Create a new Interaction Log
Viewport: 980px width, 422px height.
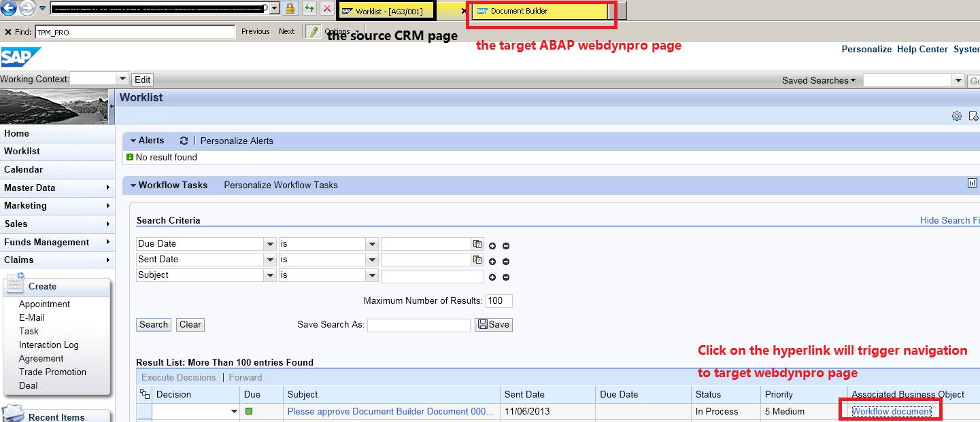49,345
